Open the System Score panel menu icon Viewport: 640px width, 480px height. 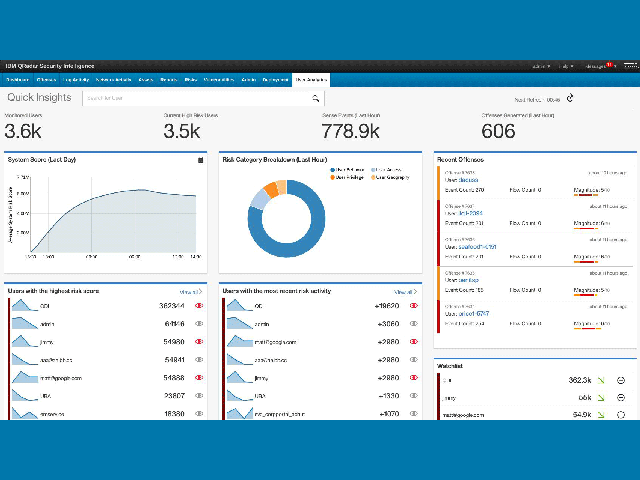[200, 159]
